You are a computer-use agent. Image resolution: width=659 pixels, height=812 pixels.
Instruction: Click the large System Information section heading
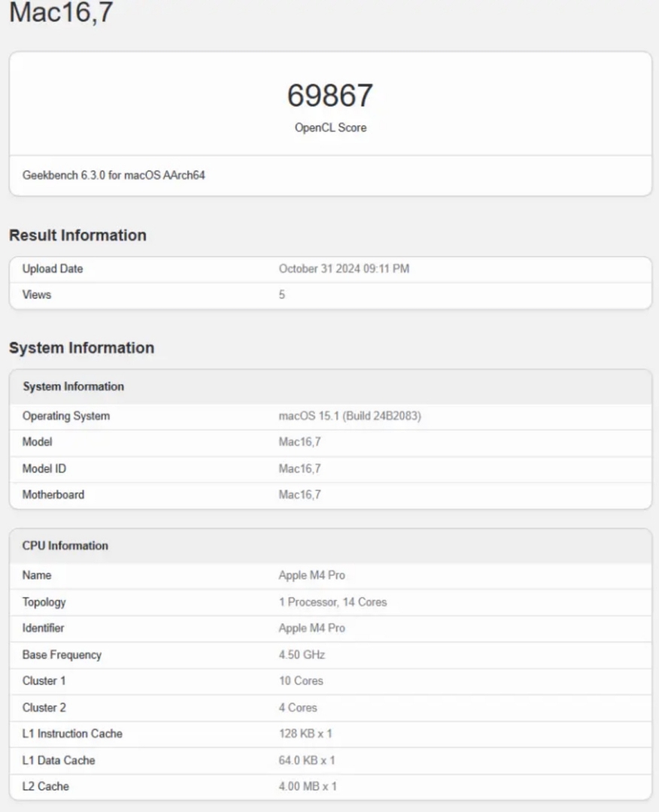coord(82,347)
